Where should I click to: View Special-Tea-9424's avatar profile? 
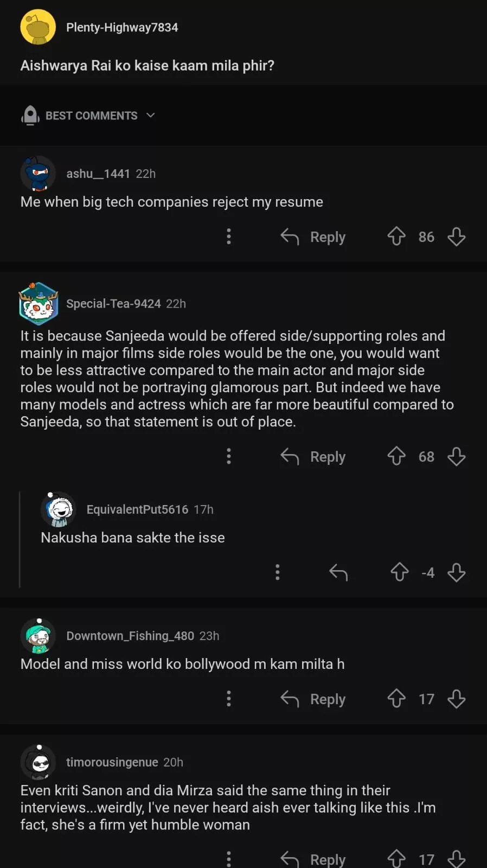38,303
